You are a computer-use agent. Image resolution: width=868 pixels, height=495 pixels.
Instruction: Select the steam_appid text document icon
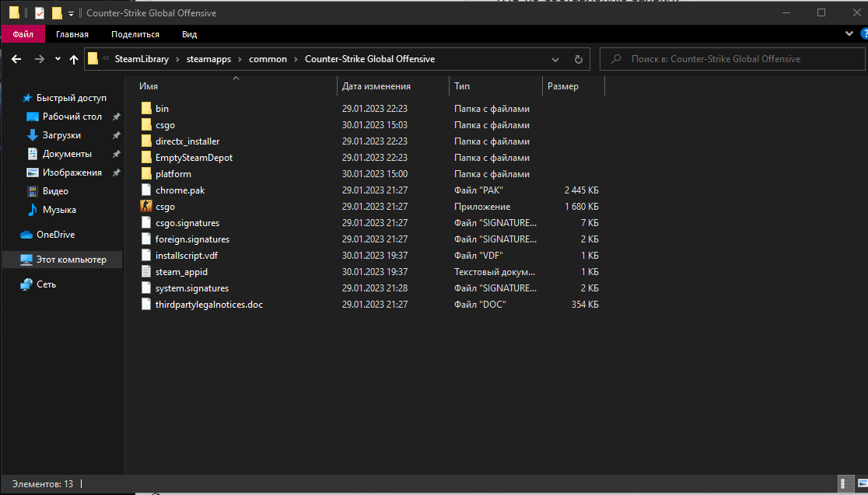coord(146,271)
